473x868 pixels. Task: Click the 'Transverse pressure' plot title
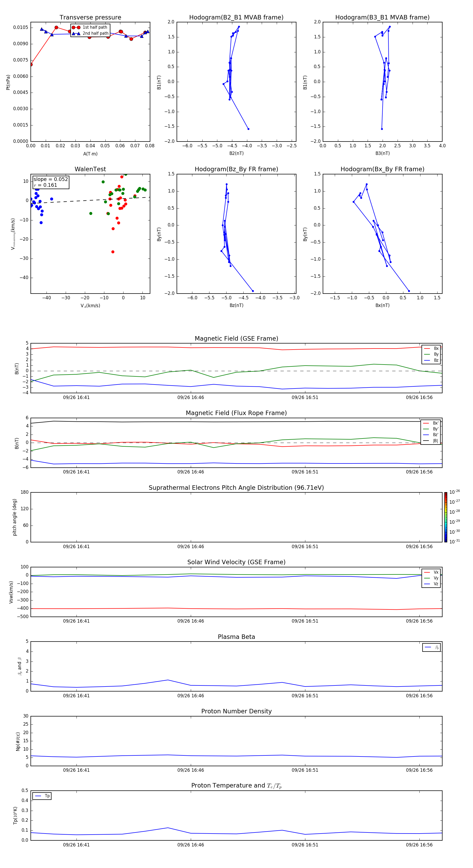pyautogui.click(x=90, y=17)
